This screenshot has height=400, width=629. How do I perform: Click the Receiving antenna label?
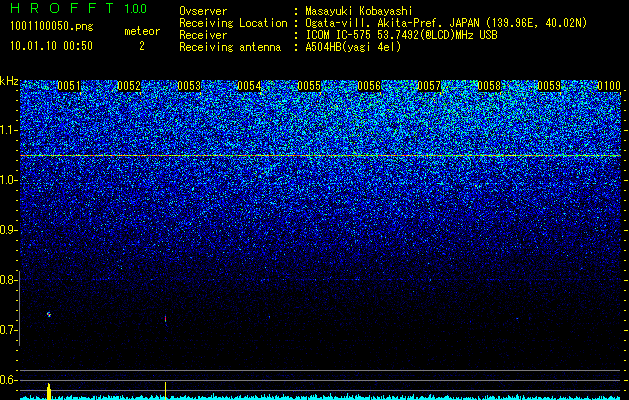[230, 47]
